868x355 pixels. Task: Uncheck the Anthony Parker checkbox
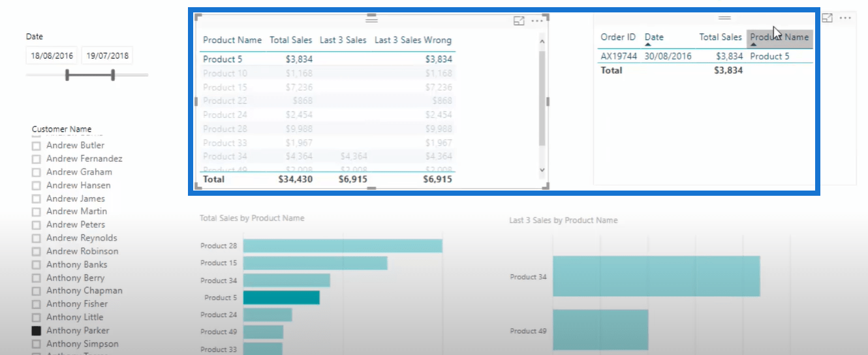point(37,331)
